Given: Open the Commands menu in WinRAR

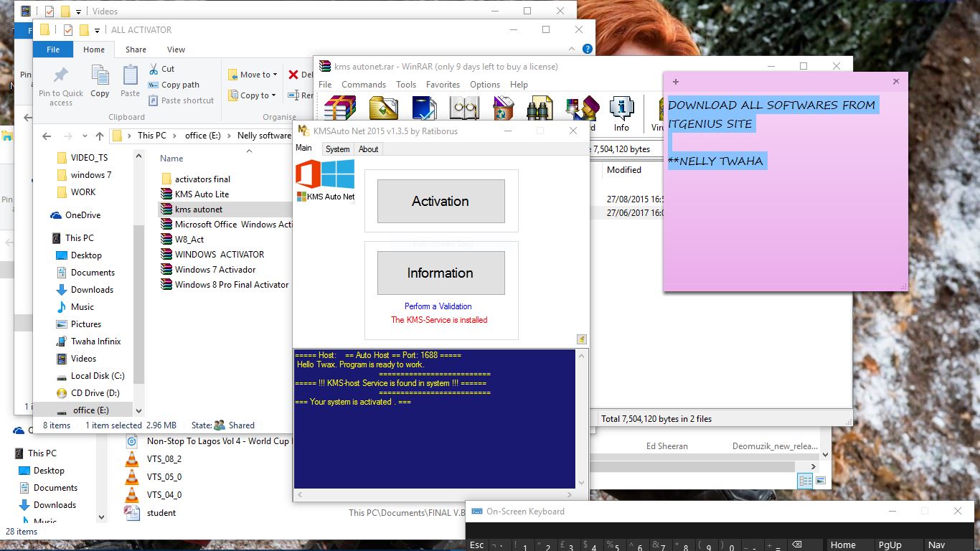Looking at the screenshot, I should tap(364, 84).
